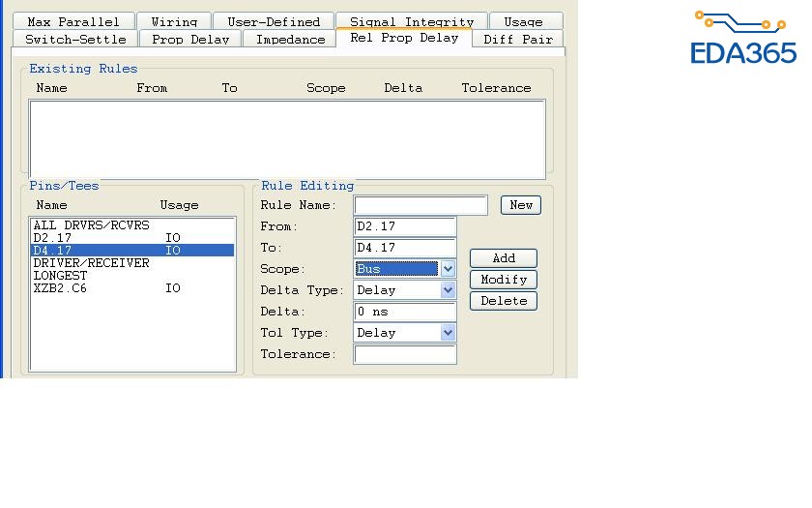The width and height of the screenshot is (812, 508).
Task: Open the Wiring tab
Action: click(x=174, y=21)
